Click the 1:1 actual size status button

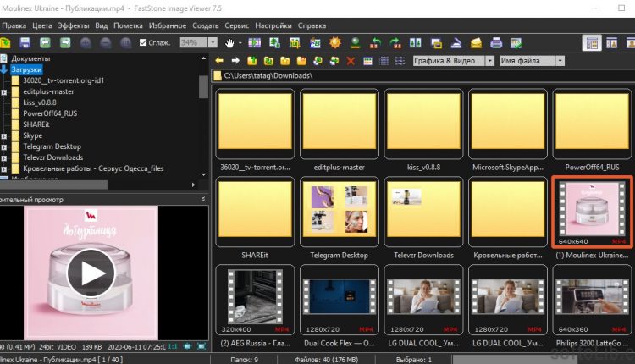point(173,347)
